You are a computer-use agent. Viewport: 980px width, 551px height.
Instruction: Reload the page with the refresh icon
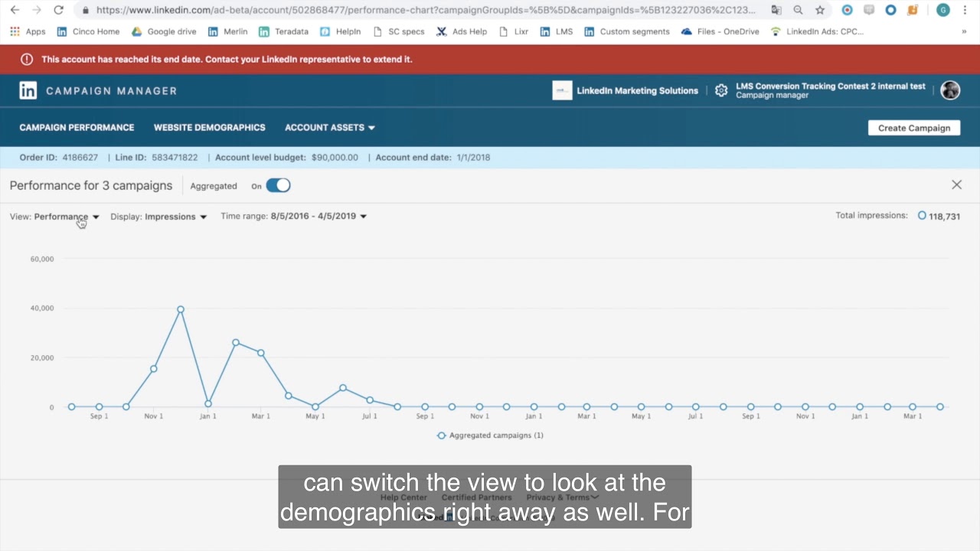coord(59,10)
